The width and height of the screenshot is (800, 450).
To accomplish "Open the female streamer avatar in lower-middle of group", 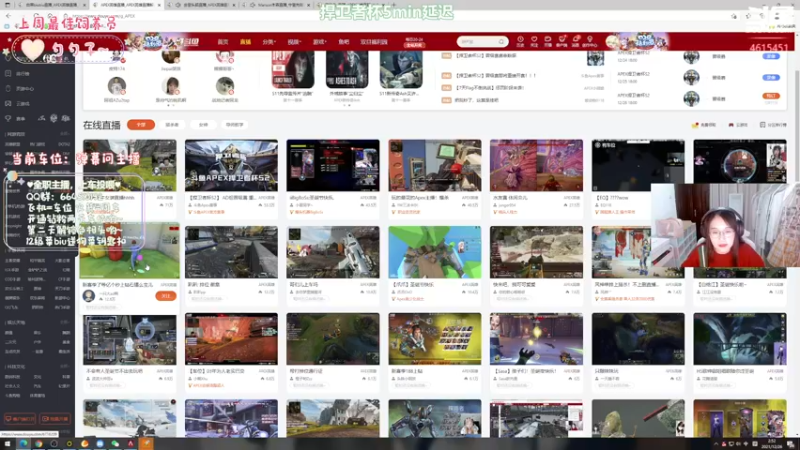I will point(171,86).
